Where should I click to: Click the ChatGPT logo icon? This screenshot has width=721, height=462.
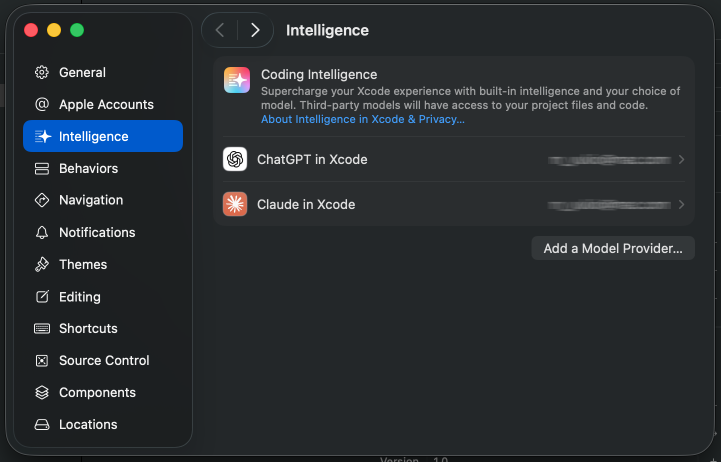(x=235, y=159)
